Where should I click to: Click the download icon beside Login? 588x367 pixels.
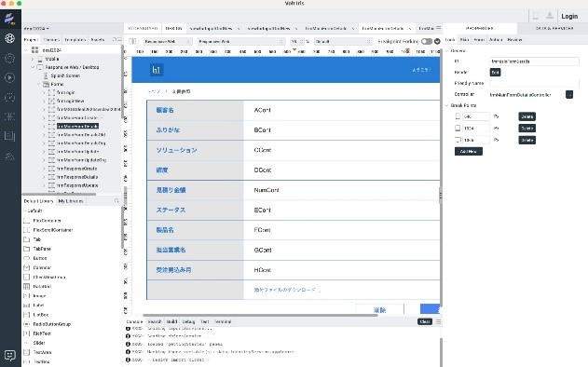pyautogui.click(x=550, y=16)
